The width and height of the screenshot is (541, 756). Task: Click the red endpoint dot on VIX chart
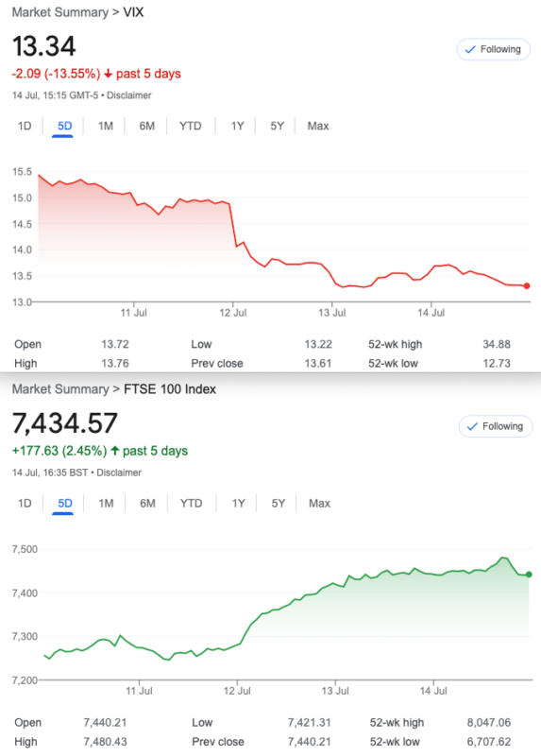click(x=527, y=286)
